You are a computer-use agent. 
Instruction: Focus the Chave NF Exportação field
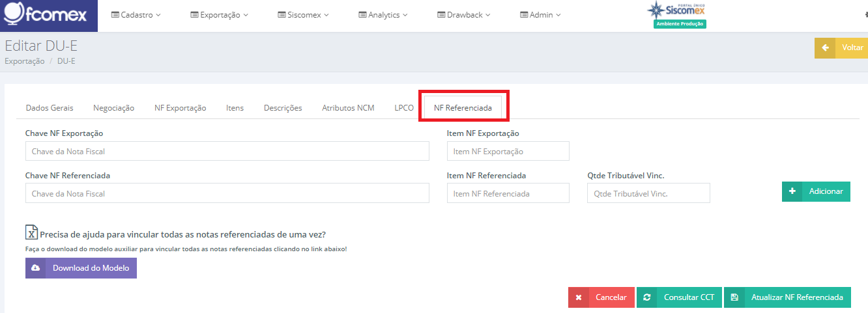[227, 151]
